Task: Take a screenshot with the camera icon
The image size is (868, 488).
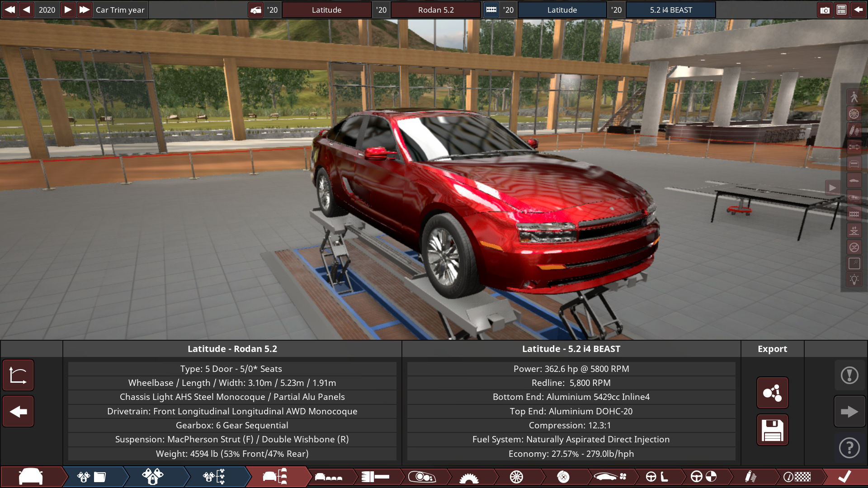Action: 825,9
